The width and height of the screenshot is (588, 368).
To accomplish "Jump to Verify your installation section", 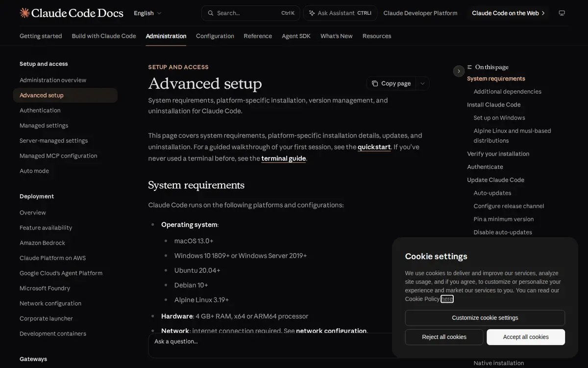I will [x=498, y=154].
